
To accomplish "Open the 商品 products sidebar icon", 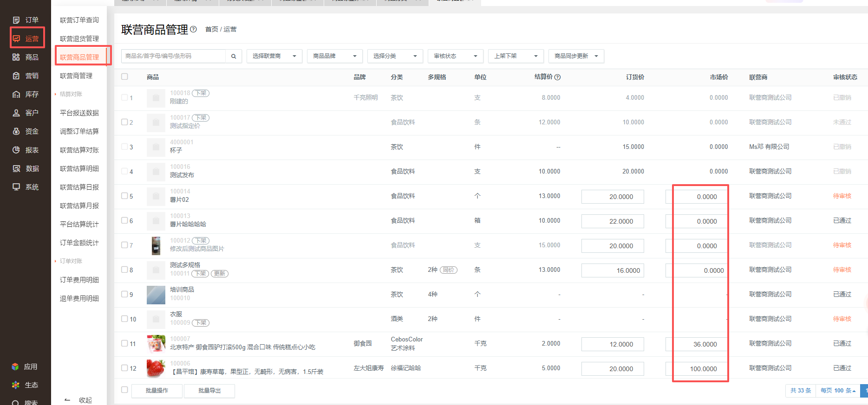I will 16,57.
